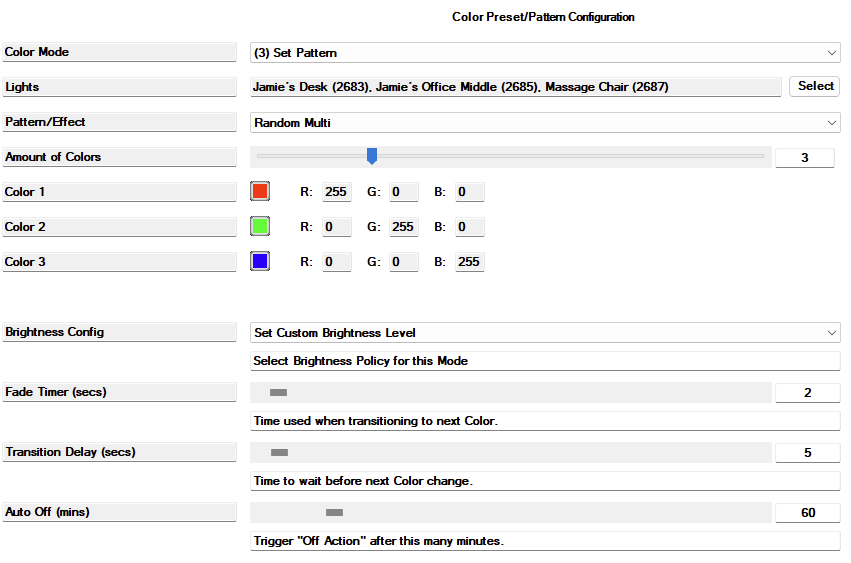The height and width of the screenshot is (563, 851).
Task: Click the Color 2 G value field
Action: [x=403, y=227]
